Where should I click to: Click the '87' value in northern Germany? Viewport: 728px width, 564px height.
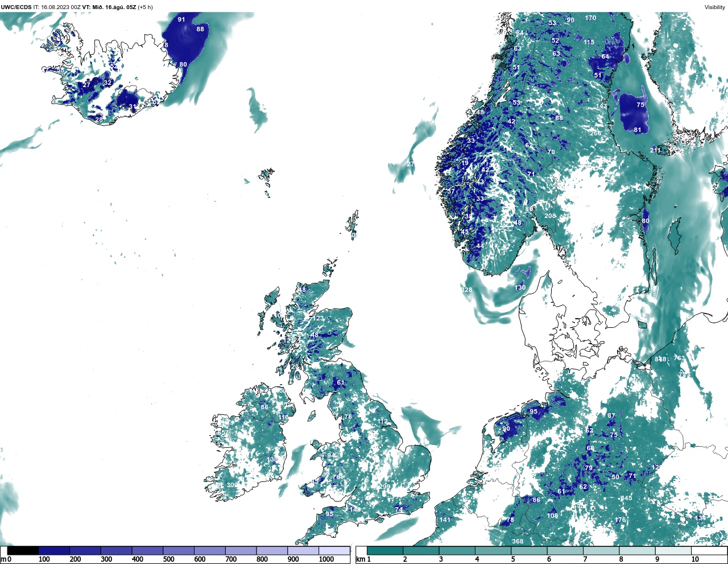click(611, 416)
